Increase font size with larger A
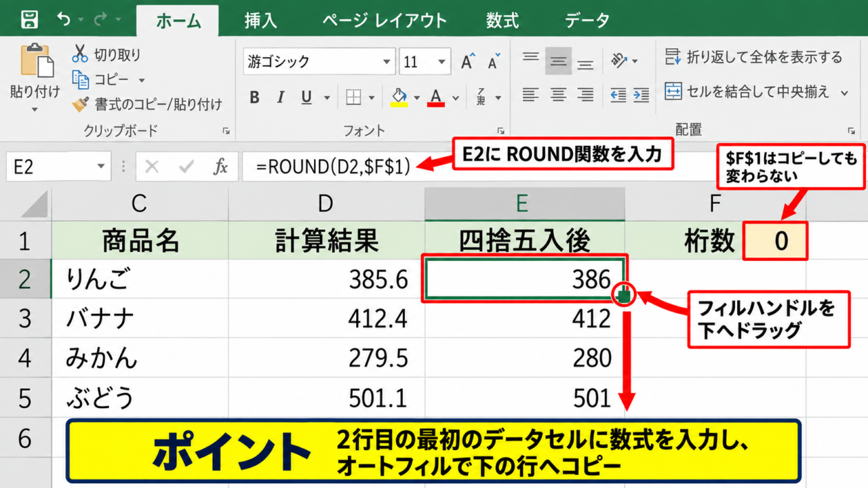Screen dimensions: 868x488 (468, 62)
